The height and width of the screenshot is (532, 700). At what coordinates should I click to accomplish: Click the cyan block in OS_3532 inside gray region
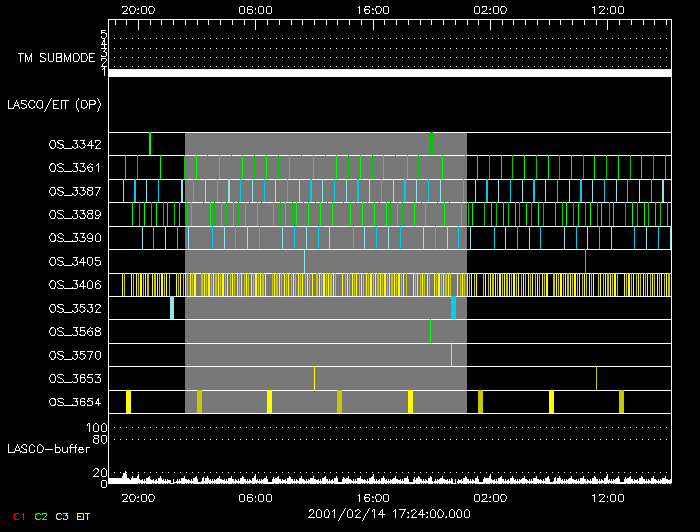pyautogui.click(x=453, y=308)
